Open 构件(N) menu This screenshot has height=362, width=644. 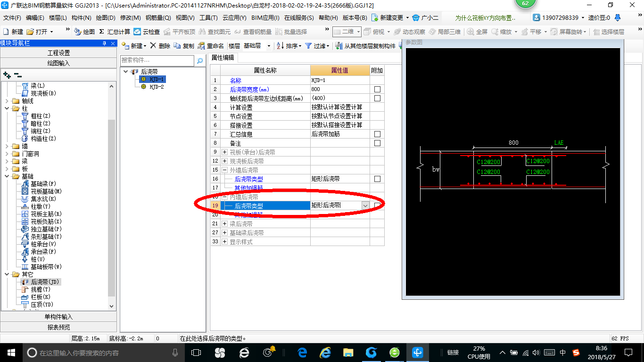click(x=81, y=18)
